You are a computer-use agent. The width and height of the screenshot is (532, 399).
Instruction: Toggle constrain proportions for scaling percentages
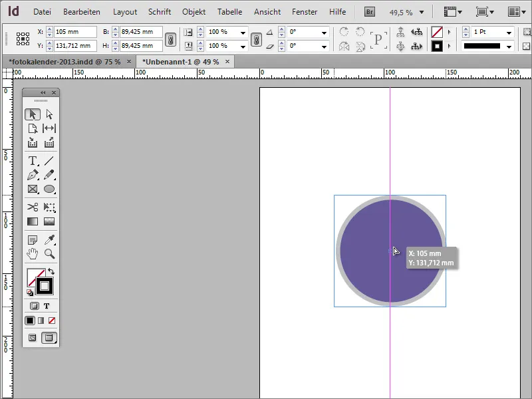(256, 39)
